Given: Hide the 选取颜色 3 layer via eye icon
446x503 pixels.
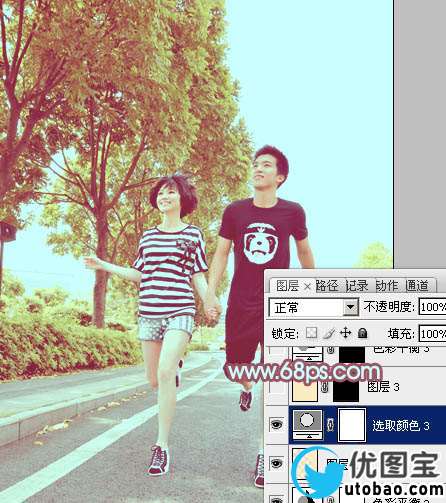Looking at the screenshot, I should pyautogui.click(x=277, y=424).
